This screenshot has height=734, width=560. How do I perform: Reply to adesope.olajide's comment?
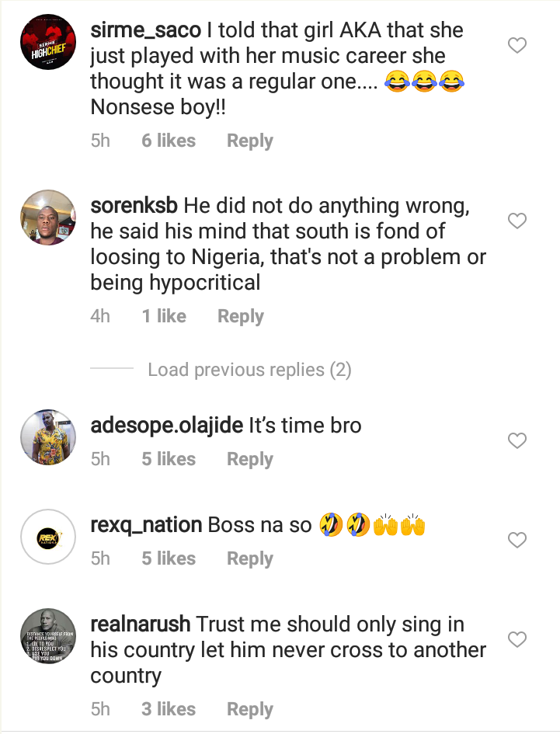(249, 460)
